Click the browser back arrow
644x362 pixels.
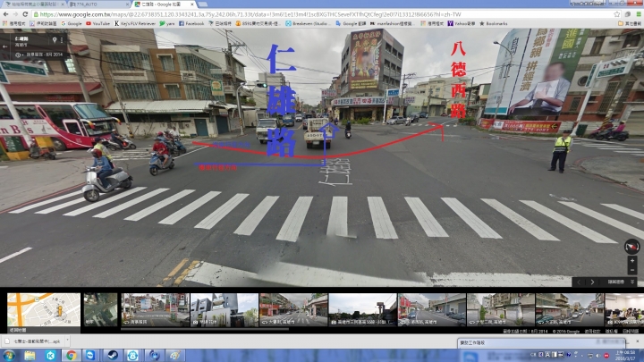(x=5, y=14)
